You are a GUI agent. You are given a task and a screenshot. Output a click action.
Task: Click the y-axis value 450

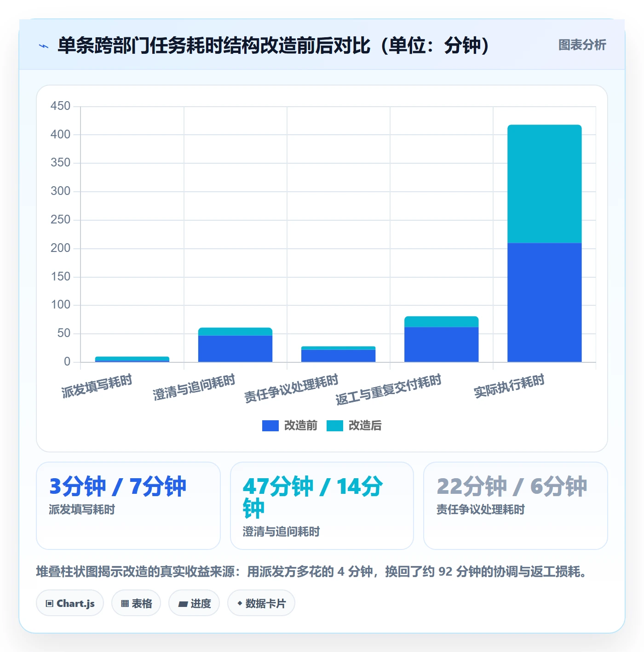(x=60, y=106)
